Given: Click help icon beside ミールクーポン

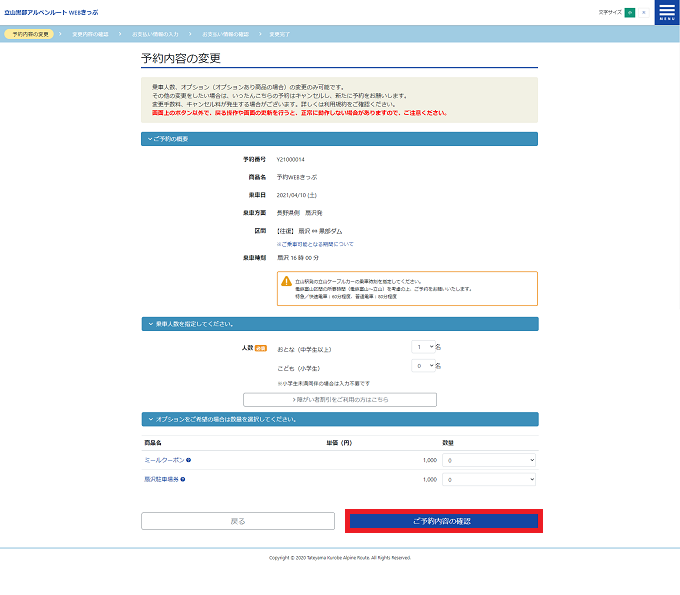Looking at the screenshot, I should click(188, 461).
